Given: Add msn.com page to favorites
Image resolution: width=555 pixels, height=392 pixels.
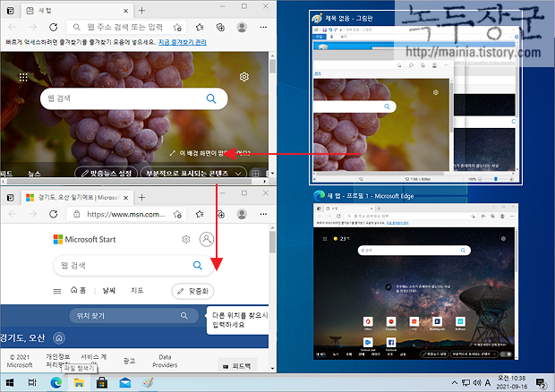Looking at the screenshot, I should coord(177,214).
